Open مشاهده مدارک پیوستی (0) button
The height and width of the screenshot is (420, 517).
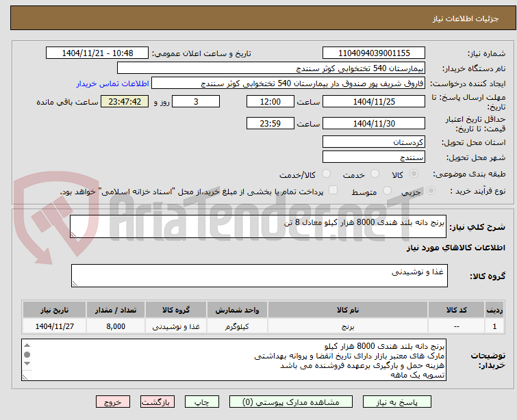point(291,402)
